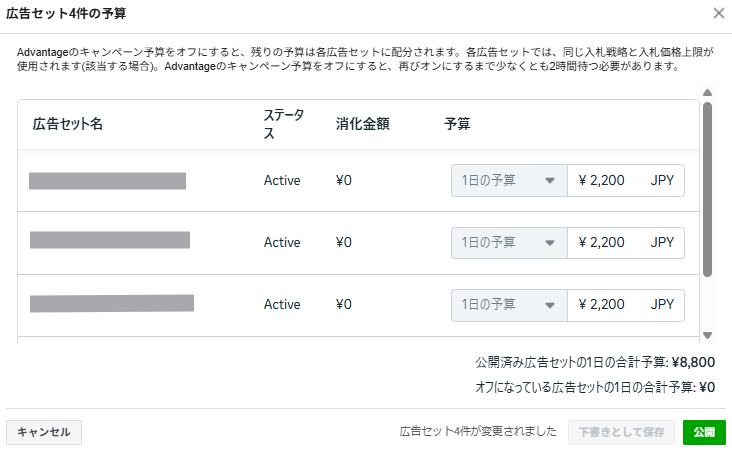Click the 消化金額 column header

(x=362, y=125)
